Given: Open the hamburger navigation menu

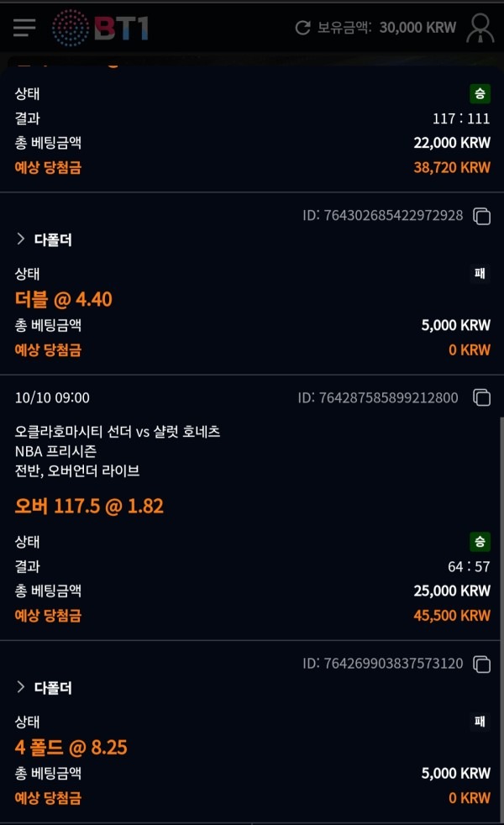Looking at the screenshot, I should tap(24, 26).
